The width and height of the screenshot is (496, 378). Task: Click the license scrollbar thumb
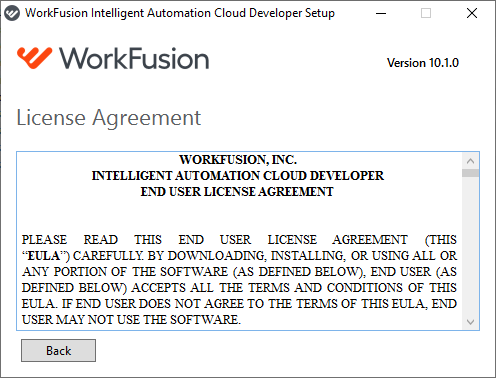tap(470, 173)
